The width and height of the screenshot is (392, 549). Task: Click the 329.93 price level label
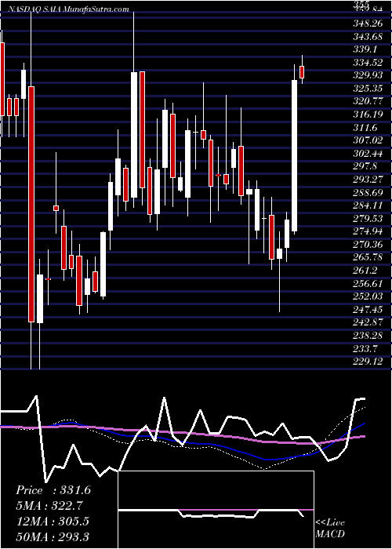coord(367,75)
